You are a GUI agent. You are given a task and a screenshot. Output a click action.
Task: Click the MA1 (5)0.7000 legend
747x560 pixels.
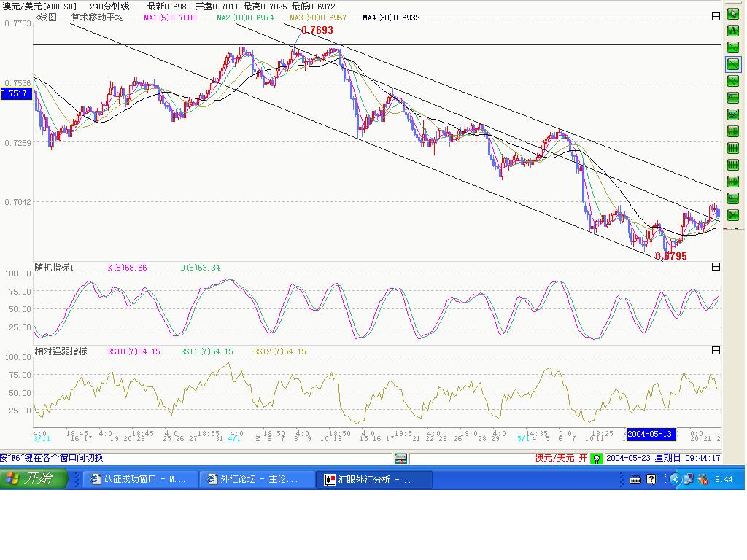(x=170, y=17)
